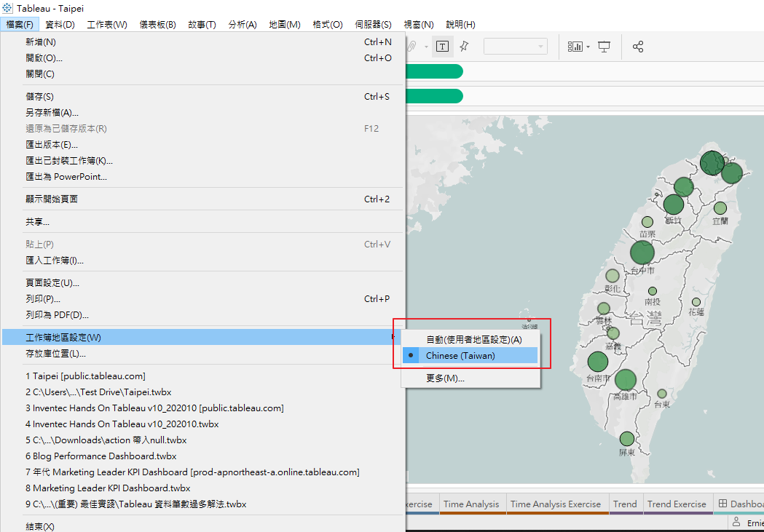Click the paperclip annotate icon in toolbar
The width and height of the screenshot is (764, 532).
click(x=412, y=47)
